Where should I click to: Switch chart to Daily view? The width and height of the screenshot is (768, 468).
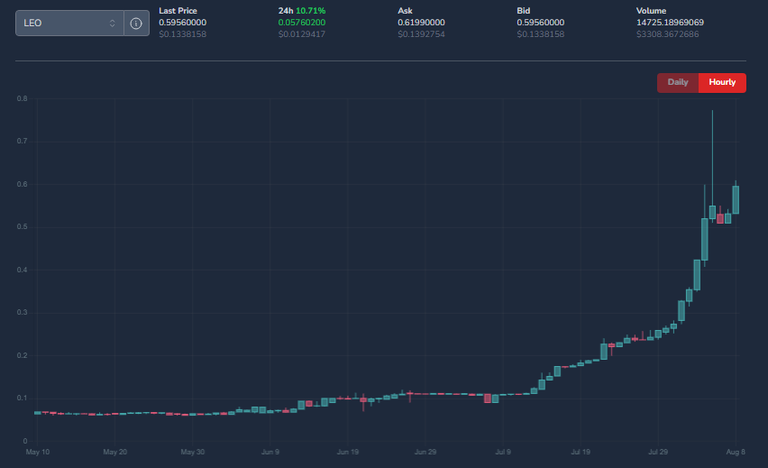point(678,82)
